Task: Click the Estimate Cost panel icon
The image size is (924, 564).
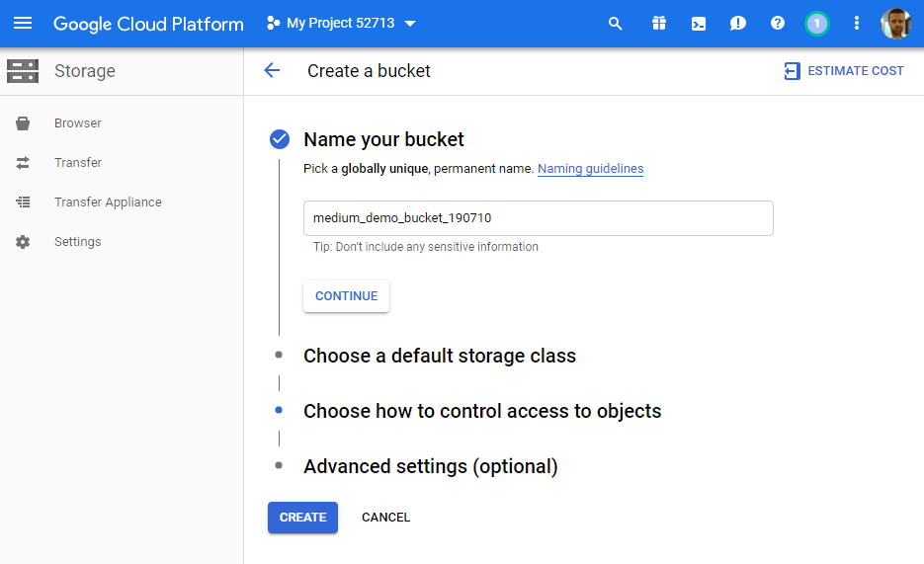Action: [792, 71]
